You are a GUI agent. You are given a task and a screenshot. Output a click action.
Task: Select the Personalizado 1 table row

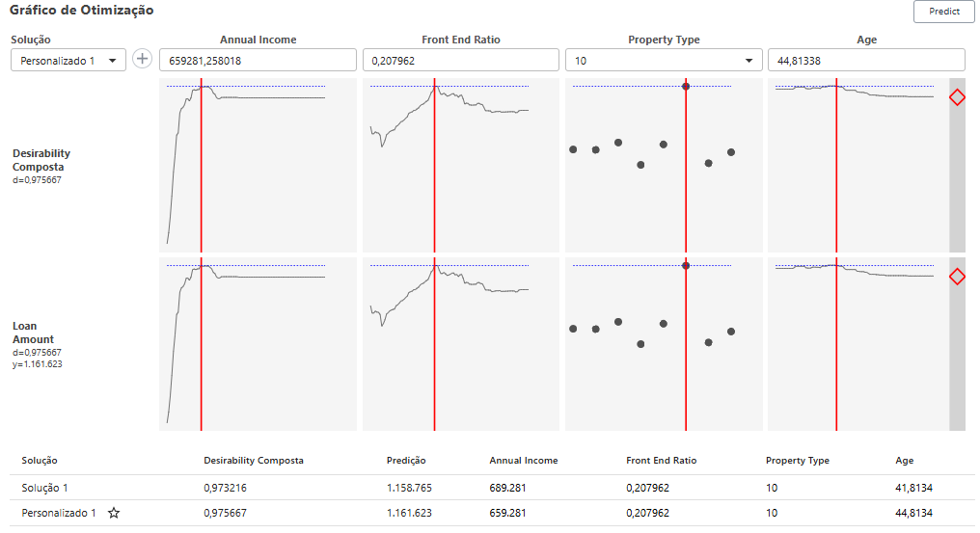click(x=492, y=513)
